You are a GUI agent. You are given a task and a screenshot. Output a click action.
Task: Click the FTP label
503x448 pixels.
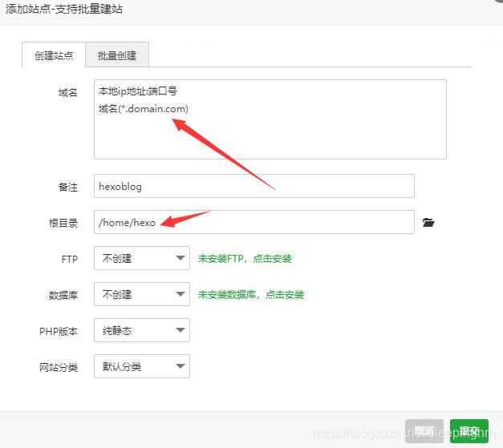coord(70,259)
